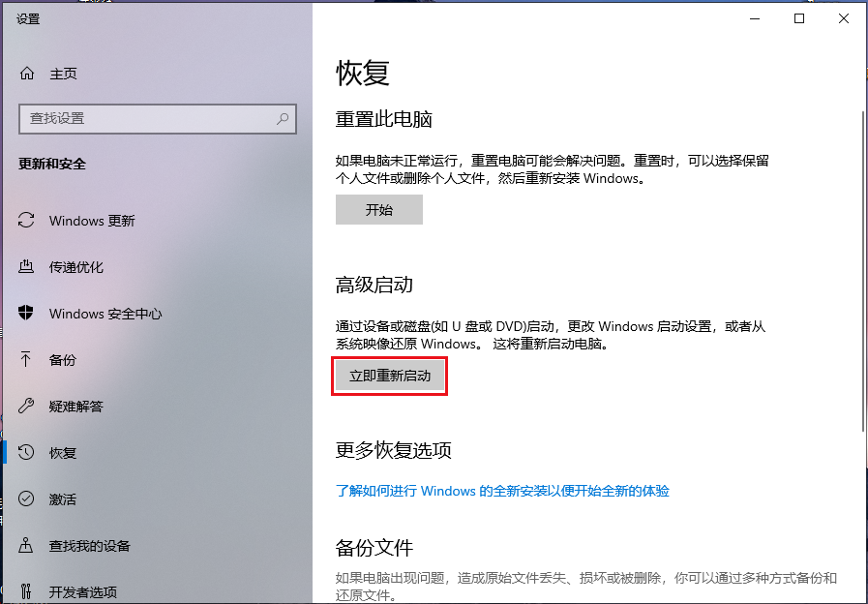868x604 pixels.
Task: Click the 立即重新启动 button
Action: coord(390,376)
